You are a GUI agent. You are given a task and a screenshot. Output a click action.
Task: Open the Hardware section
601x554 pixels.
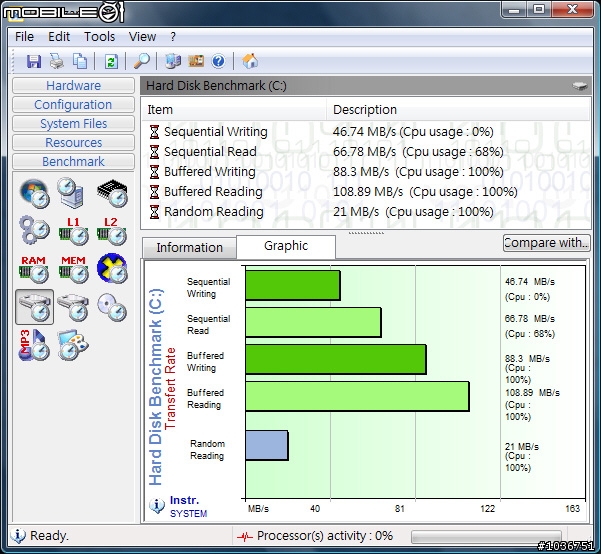coord(73,85)
